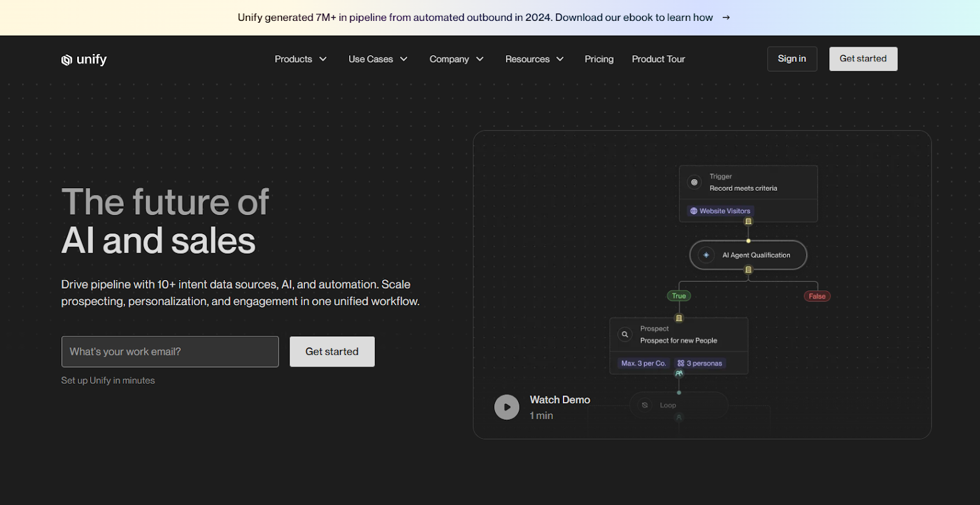The width and height of the screenshot is (980, 505).
Task: Click the Unify logo icon
Action: point(67,60)
